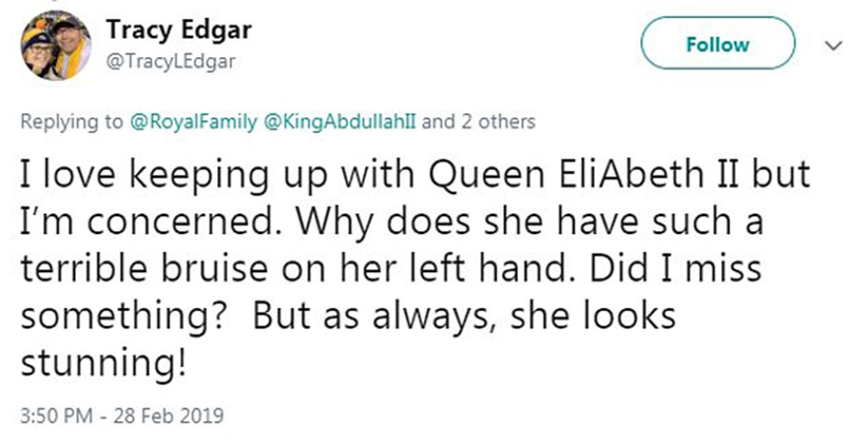This screenshot has width=868, height=445.
Task: Click the phrase "But as always"
Action: (x=375, y=318)
